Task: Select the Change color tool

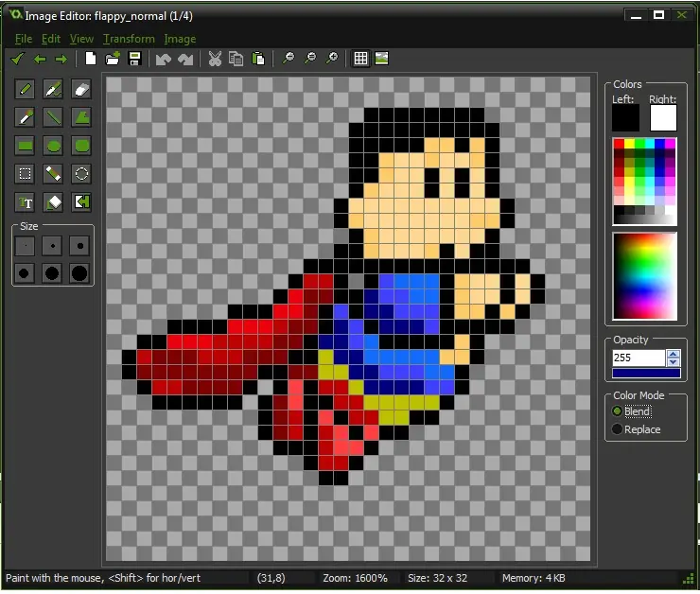Action: point(81,202)
